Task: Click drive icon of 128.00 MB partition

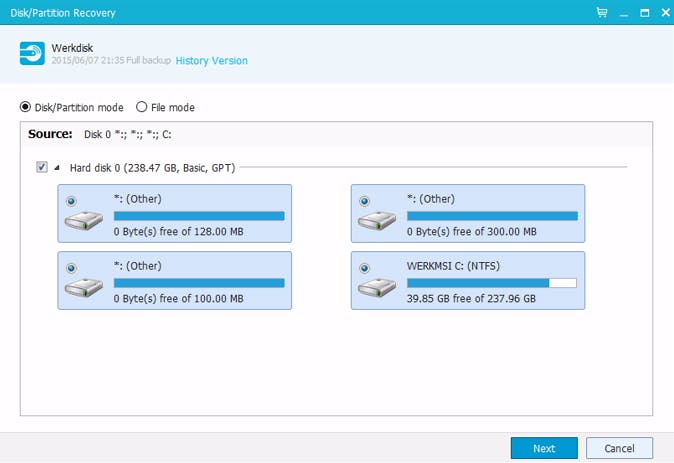Action: [x=84, y=220]
